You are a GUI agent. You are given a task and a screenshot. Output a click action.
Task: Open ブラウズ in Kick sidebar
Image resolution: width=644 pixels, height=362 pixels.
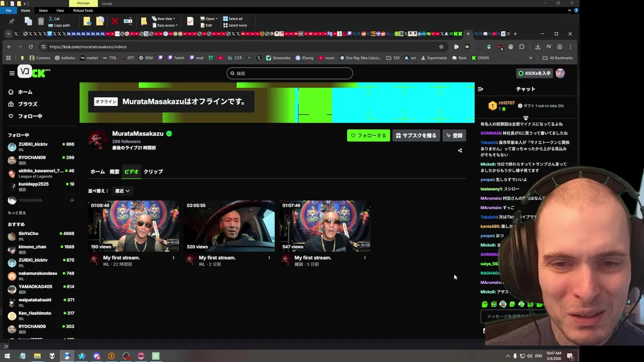tap(23, 104)
